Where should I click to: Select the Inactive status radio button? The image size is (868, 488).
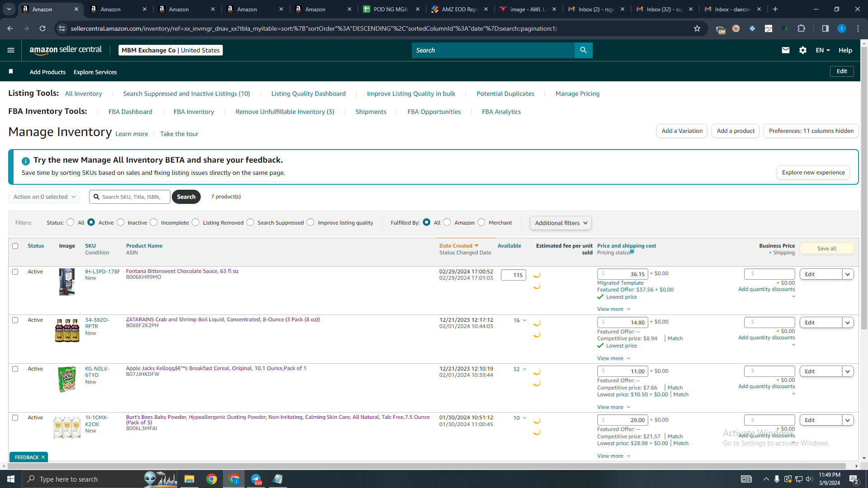pyautogui.click(x=120, y=222)
